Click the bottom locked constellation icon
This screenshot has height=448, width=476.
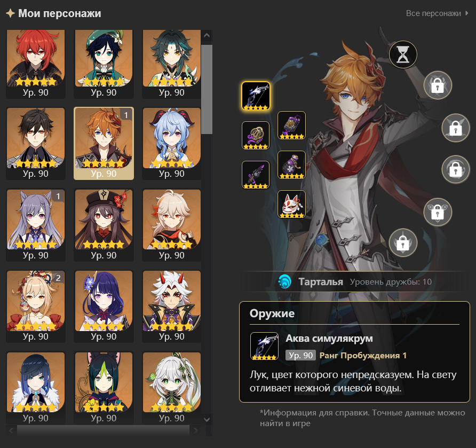pos(403,242)
